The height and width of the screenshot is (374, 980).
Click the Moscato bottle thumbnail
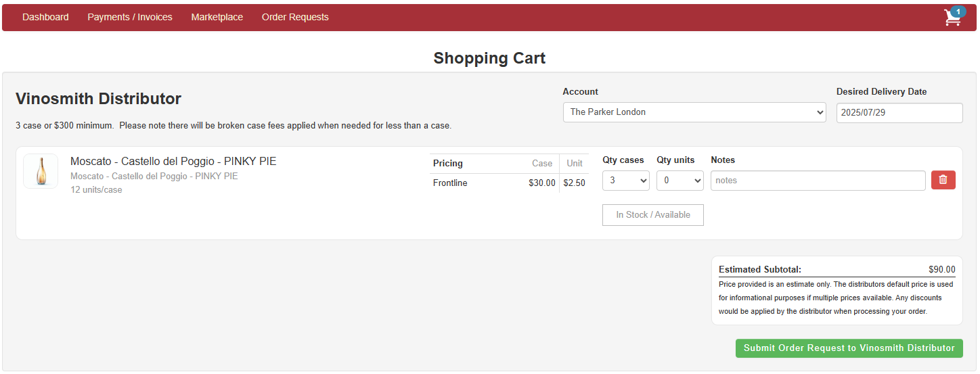pyautogui.click(x=41, y=171)
